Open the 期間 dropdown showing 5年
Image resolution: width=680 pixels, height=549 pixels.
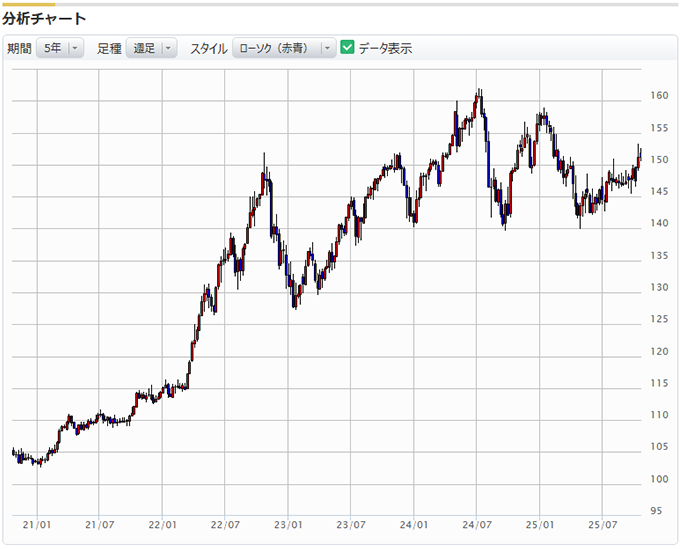pyautogui.click(x=59, y=48)
